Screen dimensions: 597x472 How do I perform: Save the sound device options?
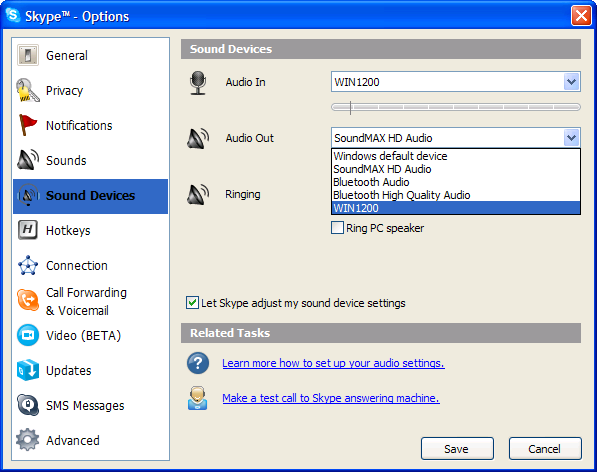pyautogui.click(x=457, y=449)
